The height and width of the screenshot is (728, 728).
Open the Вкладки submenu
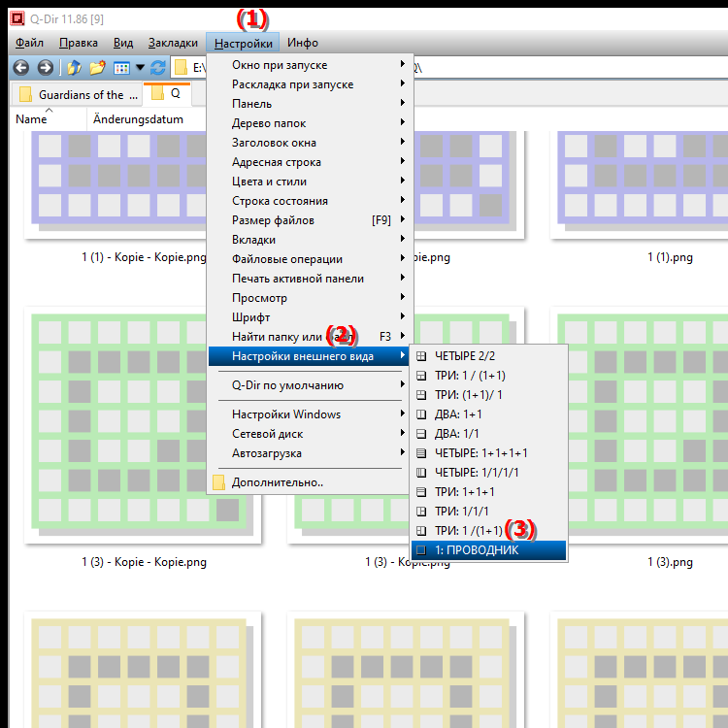coord(309,240)
